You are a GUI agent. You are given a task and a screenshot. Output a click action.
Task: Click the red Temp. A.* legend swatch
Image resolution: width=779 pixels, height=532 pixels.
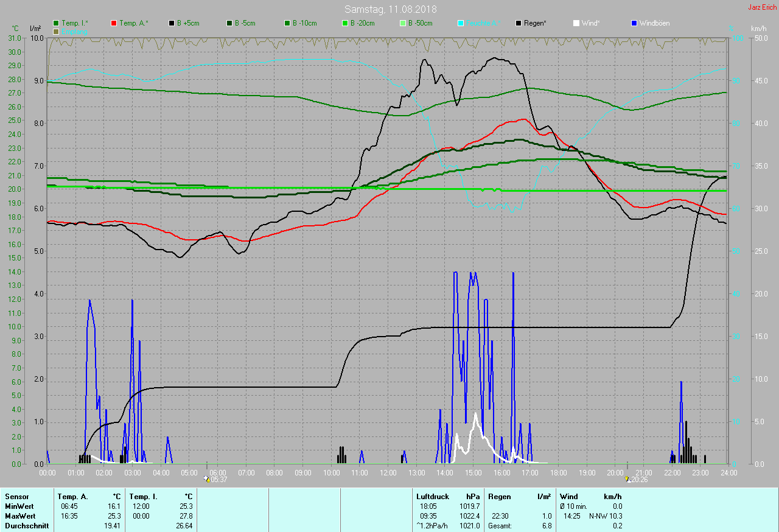pyautogui.click(x=114, y=23)
